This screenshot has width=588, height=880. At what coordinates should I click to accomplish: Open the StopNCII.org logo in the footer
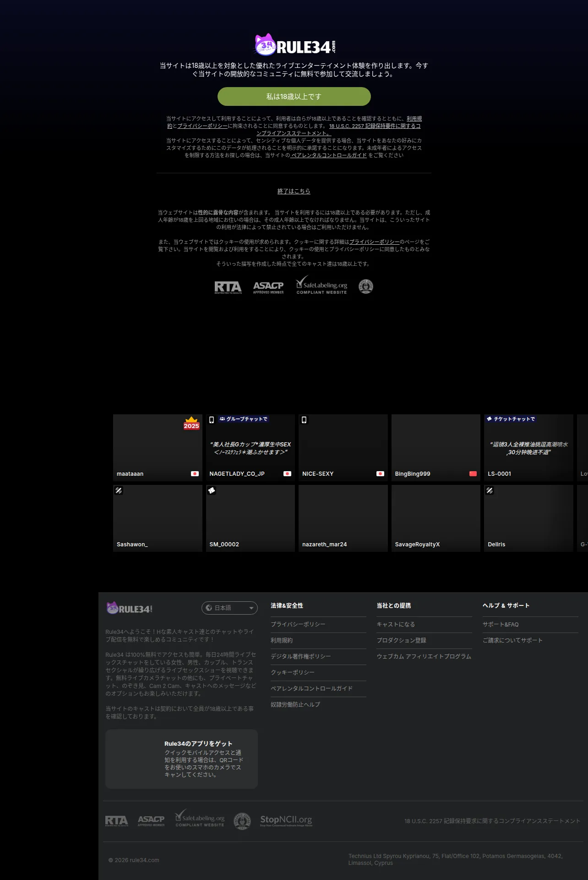tap(286, 820)
